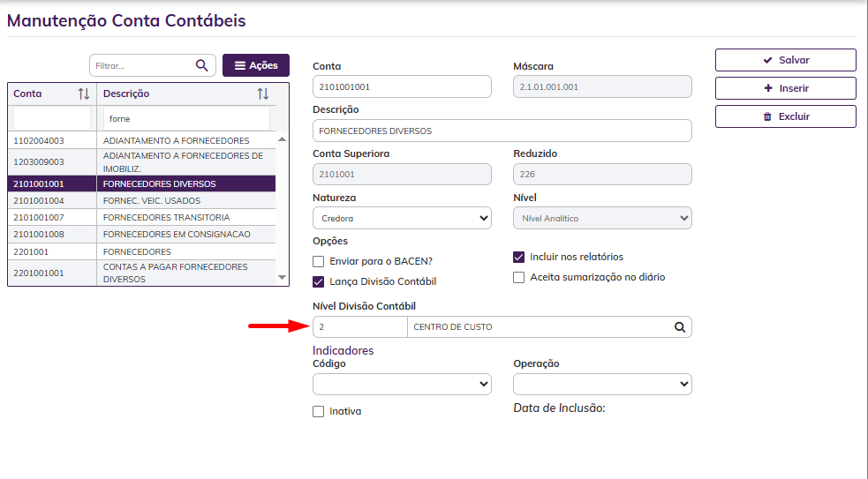Image resolution: width=868 pixels, height=479 pixels.
Task: Enable the Enviar para o BACEN checkbox
Action: 319,261
